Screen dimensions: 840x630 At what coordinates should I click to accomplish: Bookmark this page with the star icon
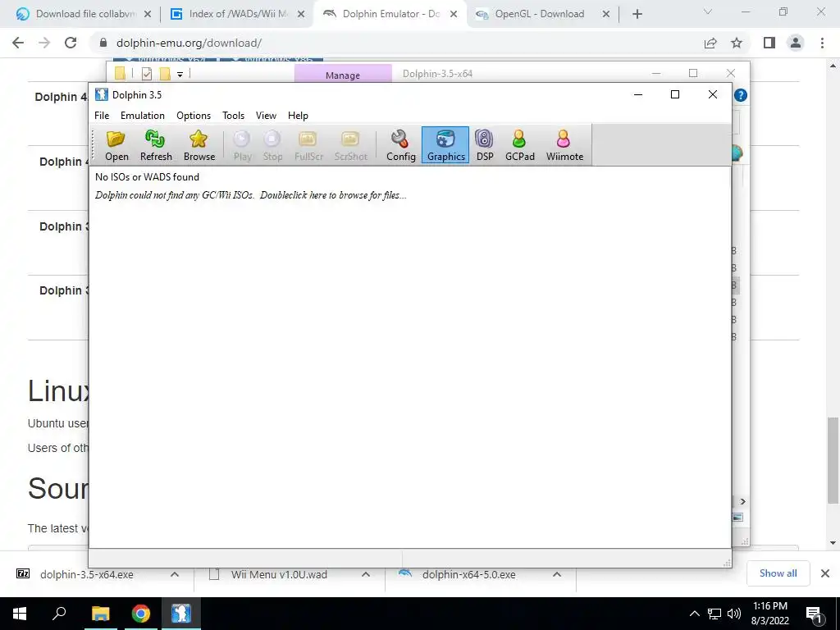point(737,43)
